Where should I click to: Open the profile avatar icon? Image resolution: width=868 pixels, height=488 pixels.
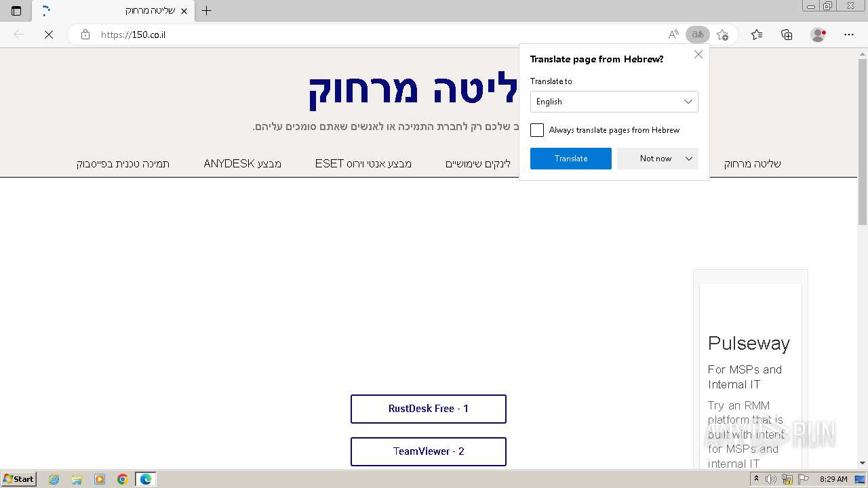coord(818,35)
